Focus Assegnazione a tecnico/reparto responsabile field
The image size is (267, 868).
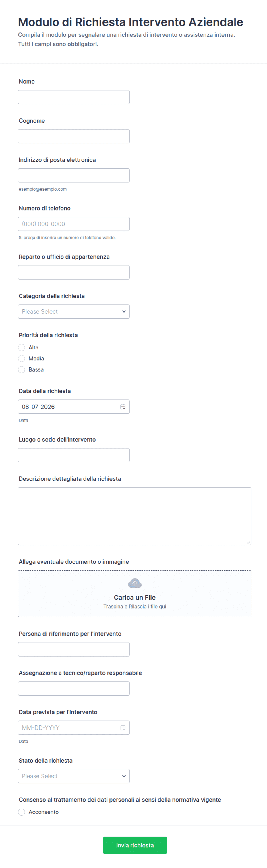pos(74,688)
